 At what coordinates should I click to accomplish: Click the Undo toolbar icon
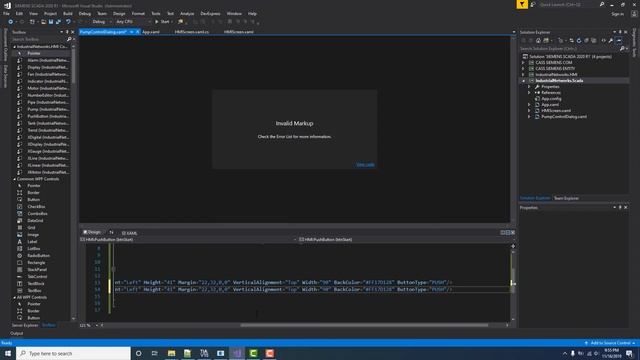68,22
